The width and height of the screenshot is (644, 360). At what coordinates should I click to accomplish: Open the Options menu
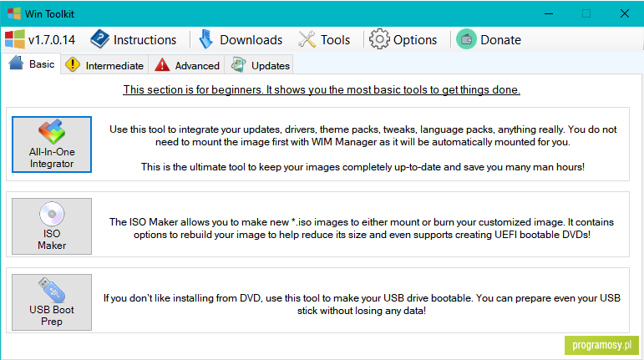(x=403, y=39)
